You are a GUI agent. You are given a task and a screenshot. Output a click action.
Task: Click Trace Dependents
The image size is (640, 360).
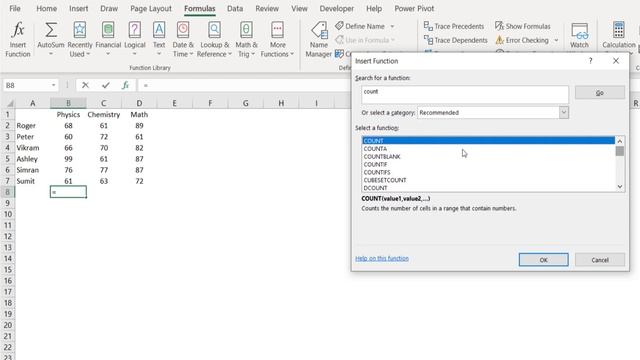(x=456, y=40)
